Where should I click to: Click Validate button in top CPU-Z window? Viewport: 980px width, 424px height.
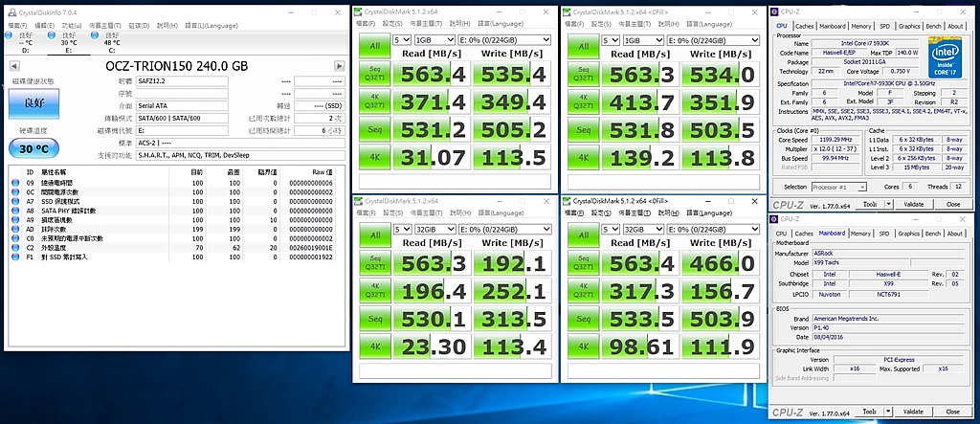click(913, 204)
